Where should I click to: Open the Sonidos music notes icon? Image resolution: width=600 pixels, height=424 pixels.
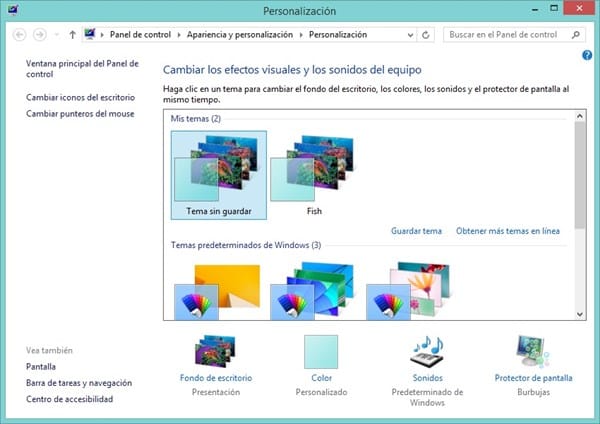click(427, 351)
